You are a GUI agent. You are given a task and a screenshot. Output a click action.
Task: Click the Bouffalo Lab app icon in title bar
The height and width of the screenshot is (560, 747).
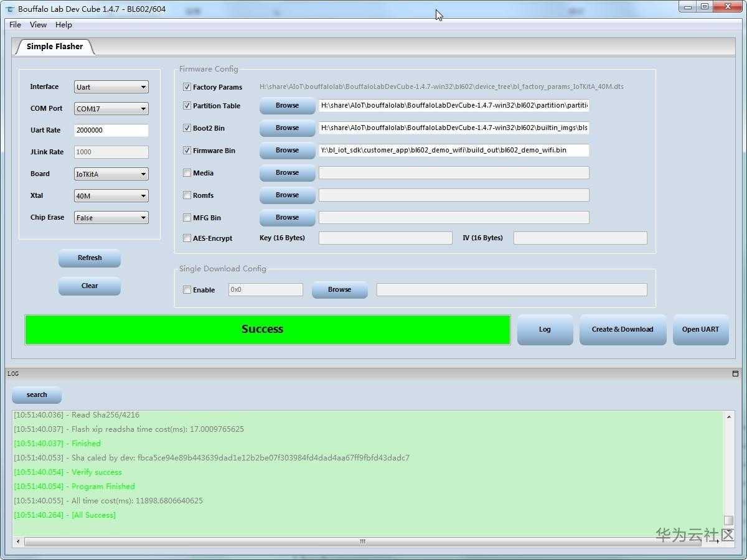click(x=10, y=9)
